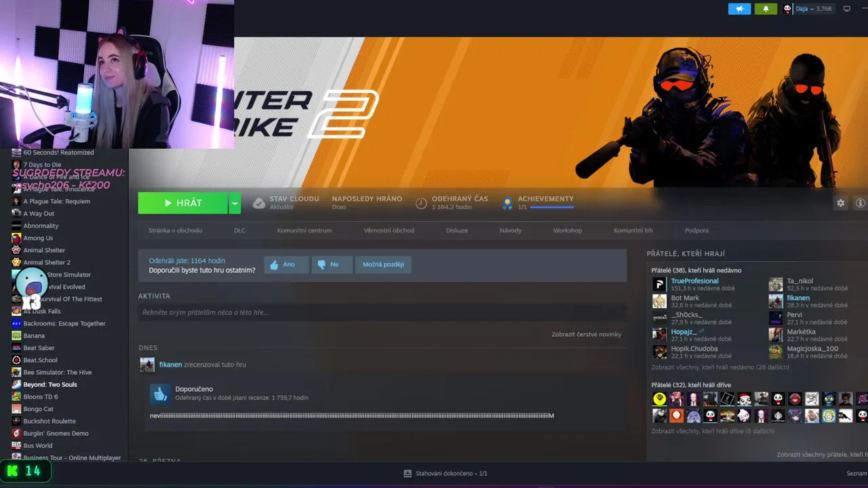Click the Bongo Cat game icon
Viewport: 868px width, 488px height.
(16, 409)
